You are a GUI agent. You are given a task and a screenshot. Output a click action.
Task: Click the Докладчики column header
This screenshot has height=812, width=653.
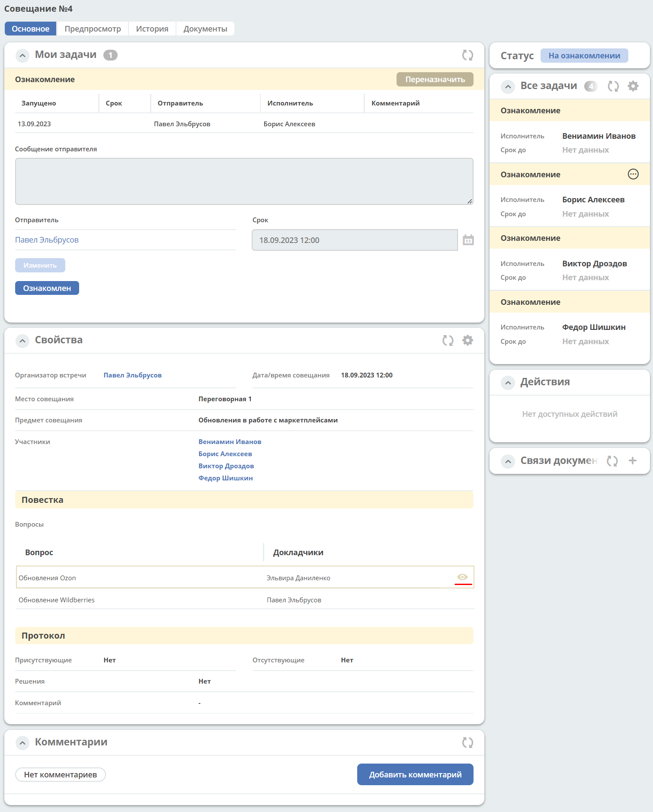point(298,553)
